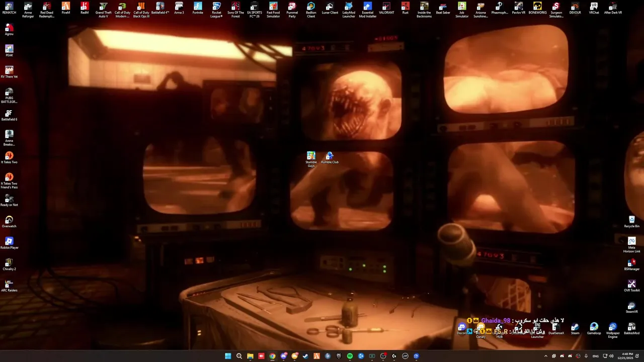Launch DEVOUR from the desktop

click(575, 9)
